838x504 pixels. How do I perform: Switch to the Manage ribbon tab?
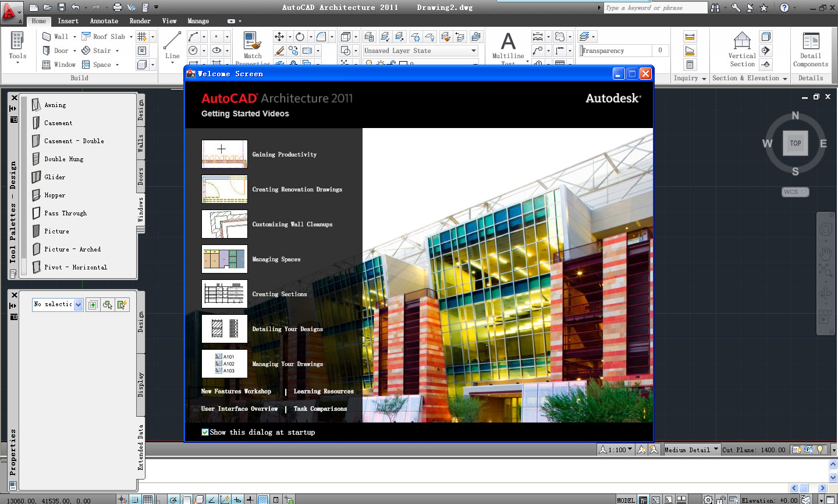[x=198, y=21]
